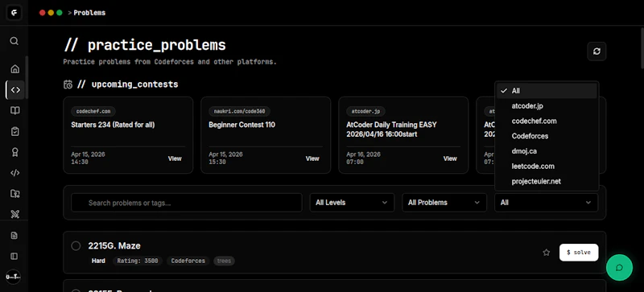Open the 2215G. Maze problem title
This screenshot has width=644, height=292.
pyautogui.click(x=114, y=245)
